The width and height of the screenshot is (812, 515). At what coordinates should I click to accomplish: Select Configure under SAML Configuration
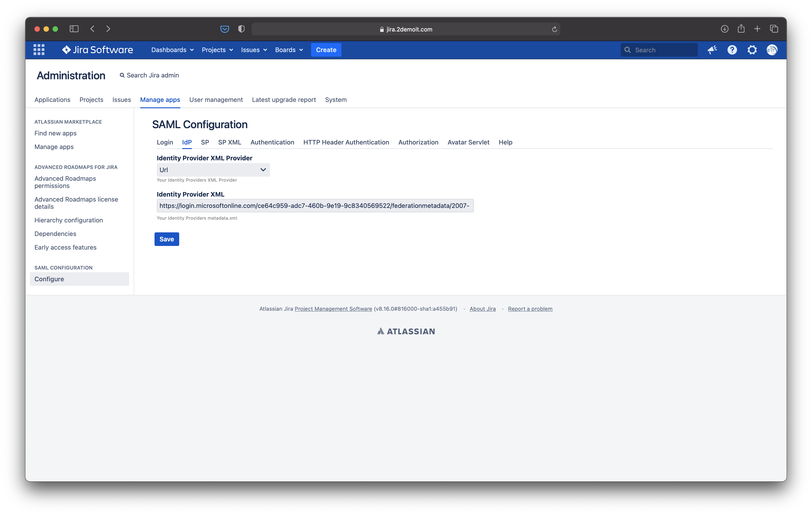(79, 279)
